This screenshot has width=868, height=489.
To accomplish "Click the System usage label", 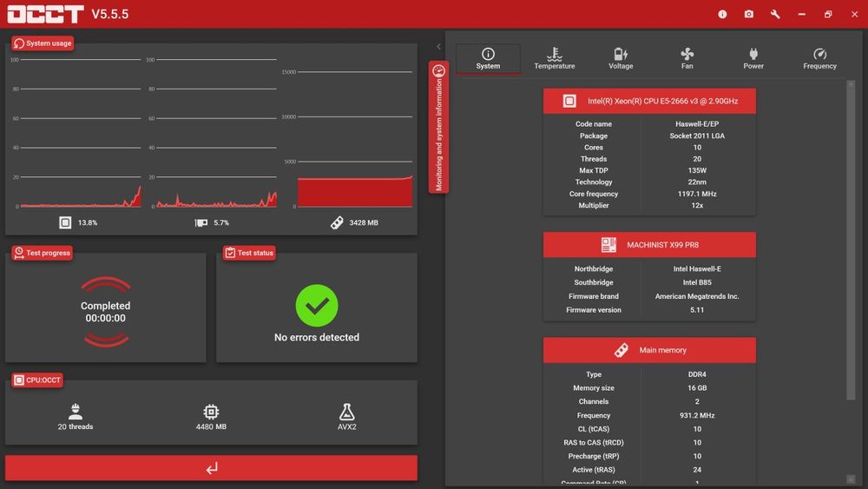I will point(43,43).
